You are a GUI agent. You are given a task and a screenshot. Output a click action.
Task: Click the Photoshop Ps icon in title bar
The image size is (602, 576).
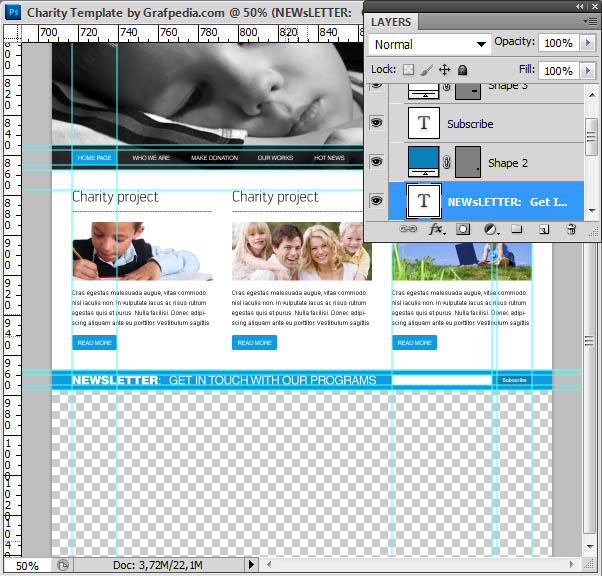point(13,12)
